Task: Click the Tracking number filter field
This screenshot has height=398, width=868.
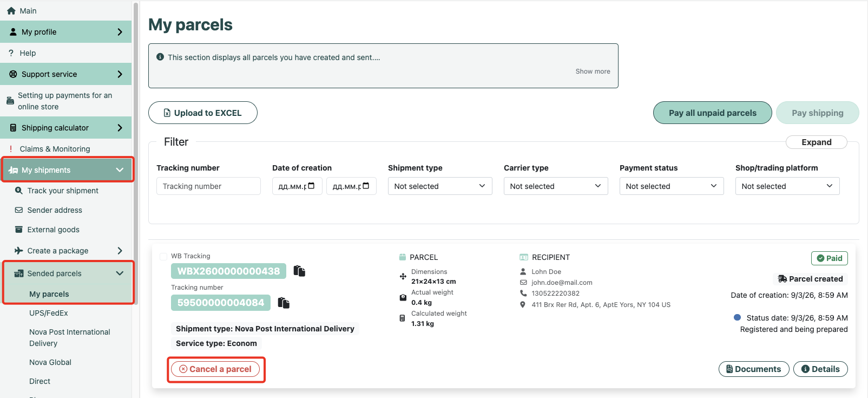Action: [208, 186]
